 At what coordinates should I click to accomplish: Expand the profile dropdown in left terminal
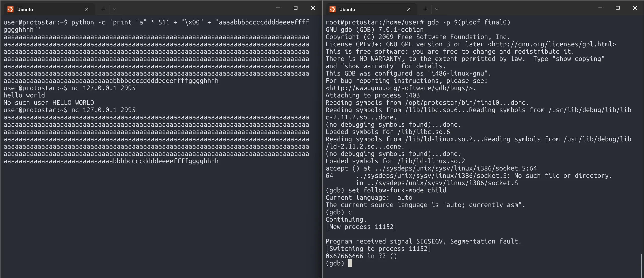115,9
